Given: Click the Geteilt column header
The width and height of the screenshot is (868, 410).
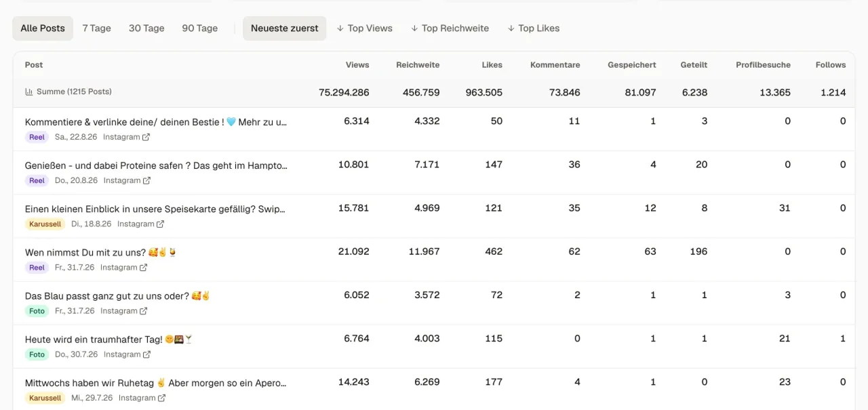Looking at the screenshot, I should tap(694, 65).
